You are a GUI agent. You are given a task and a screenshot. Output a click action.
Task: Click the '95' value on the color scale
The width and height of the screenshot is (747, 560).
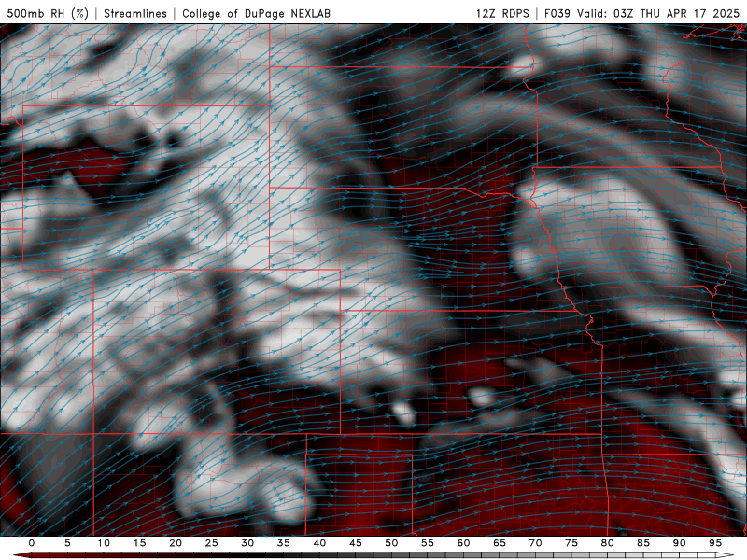click(x=715, y=543)
